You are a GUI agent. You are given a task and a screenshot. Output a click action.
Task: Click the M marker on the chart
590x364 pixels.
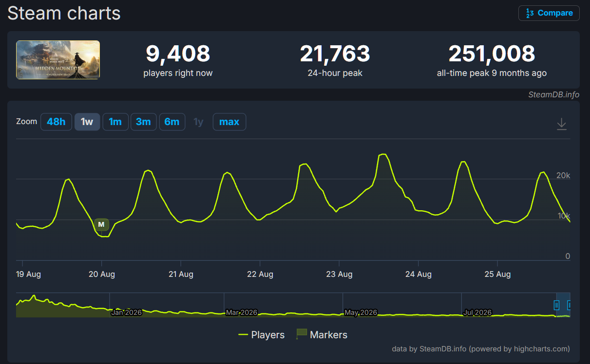click(101, 224)
